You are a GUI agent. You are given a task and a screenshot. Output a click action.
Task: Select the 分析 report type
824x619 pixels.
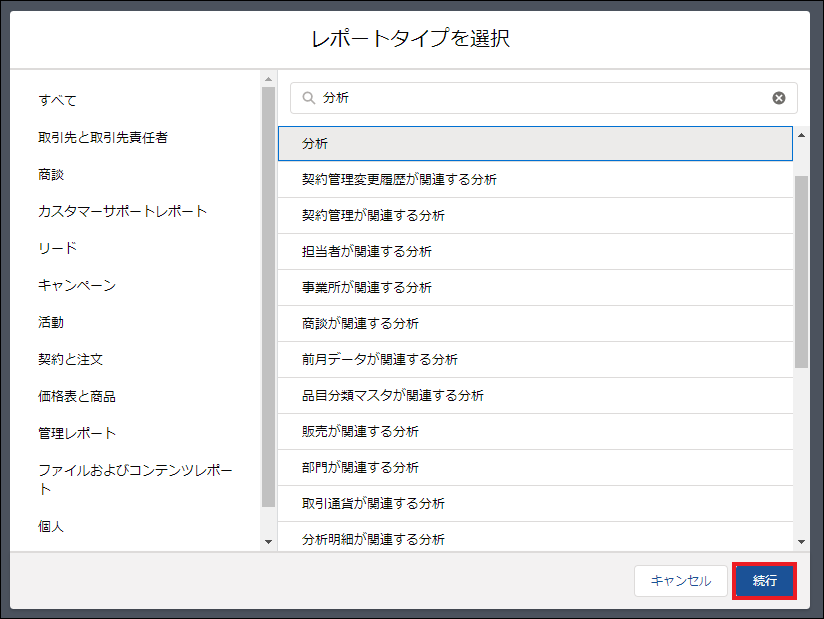pos(450,143)
